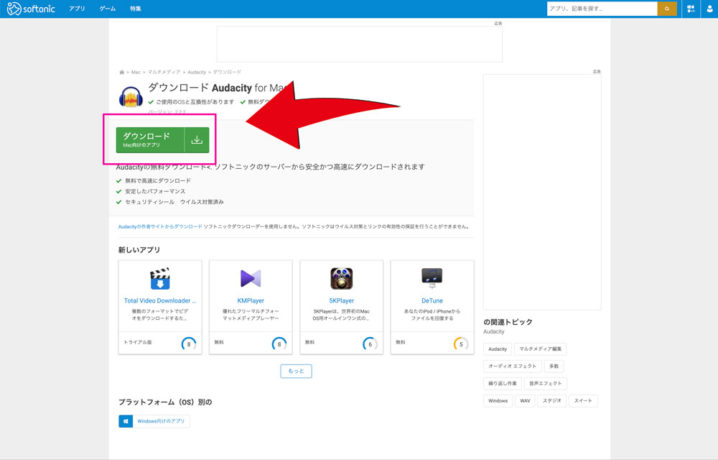
Task: Open the KMPlayer title link
Action: pos(250,301)
